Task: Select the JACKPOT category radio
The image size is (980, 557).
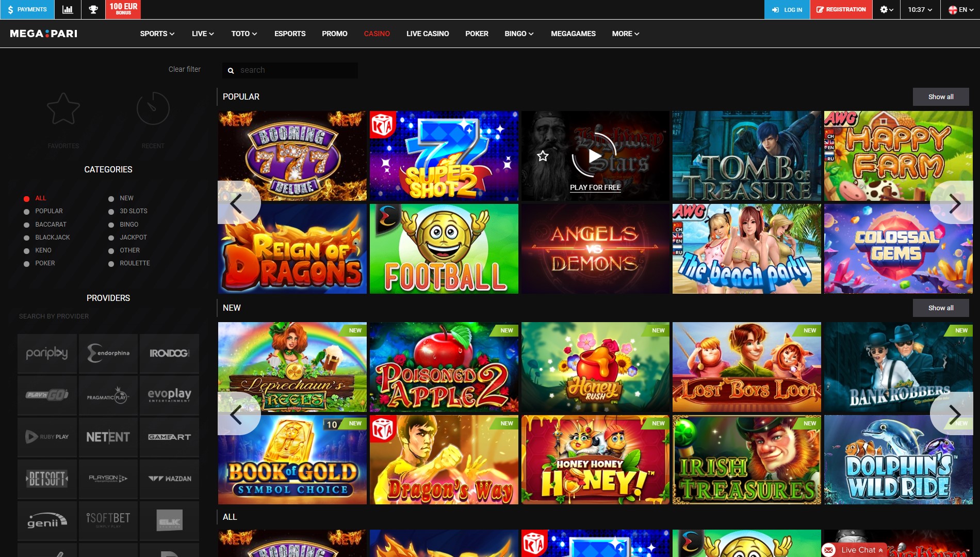Action: point(111,238)
